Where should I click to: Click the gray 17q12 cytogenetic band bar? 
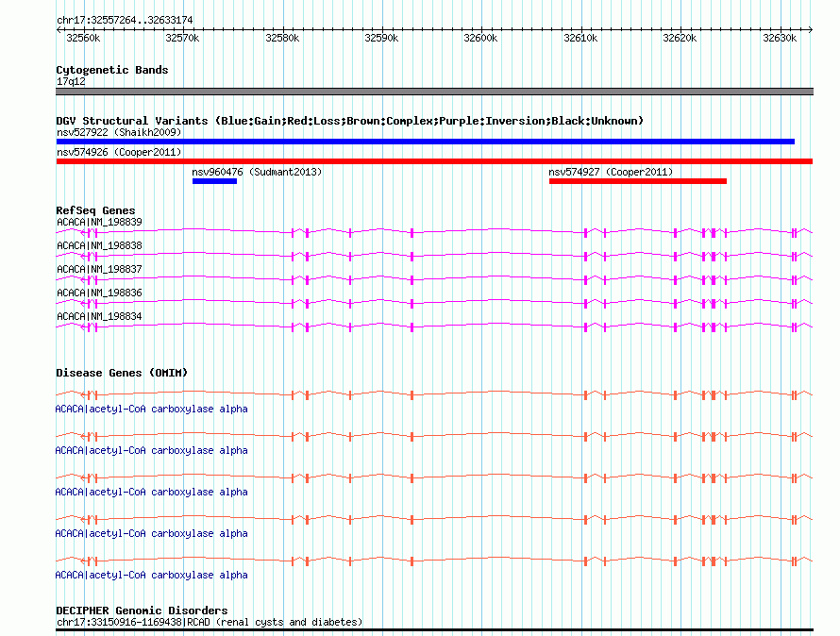click(x=434, y=92)
